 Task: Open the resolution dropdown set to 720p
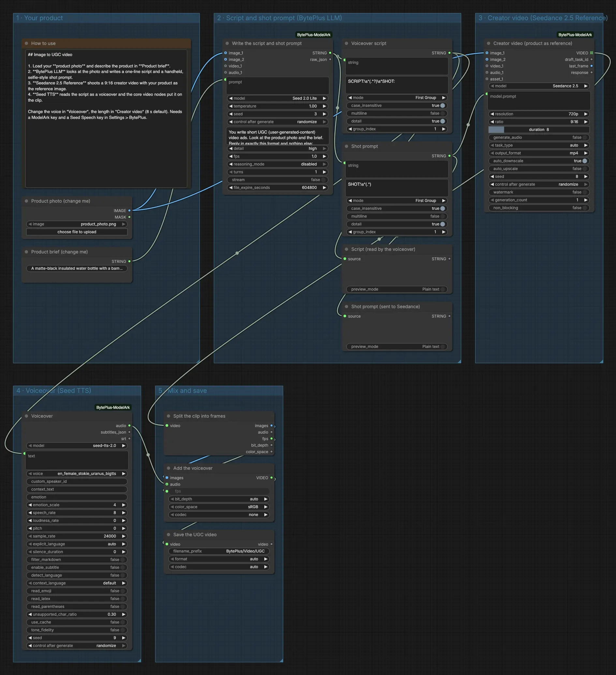point(539,114)
